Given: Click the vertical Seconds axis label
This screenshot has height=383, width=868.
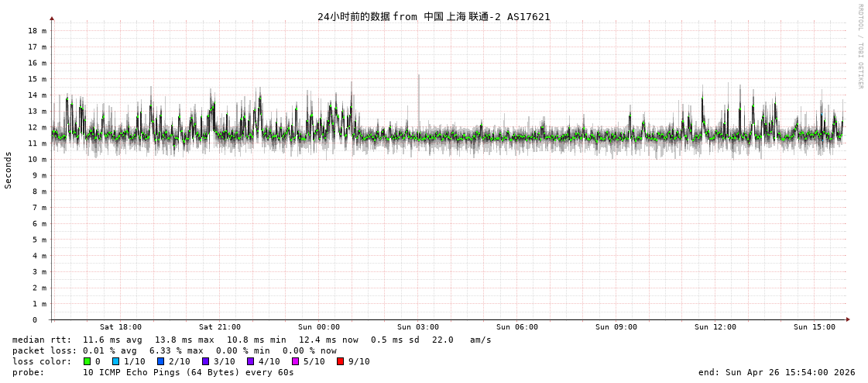Looking at the screenshot, I should [x=9, y=170].
